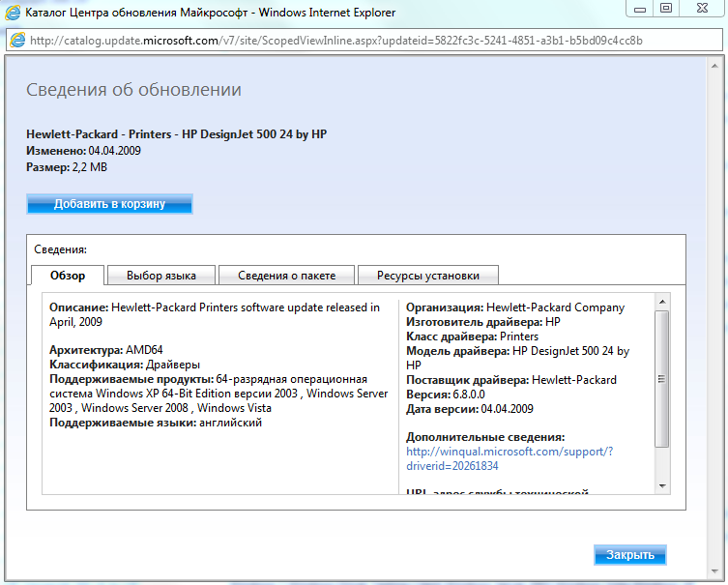Open the winqual.microsoft.com support link
The image size is (728, 585).
click(510, 458)
